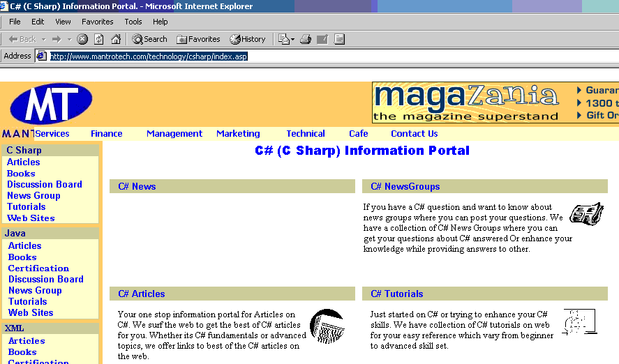Image resolution: width=619 pixels, height=364 pixels.
Task: Open the View menu
Action: point(63,22)
